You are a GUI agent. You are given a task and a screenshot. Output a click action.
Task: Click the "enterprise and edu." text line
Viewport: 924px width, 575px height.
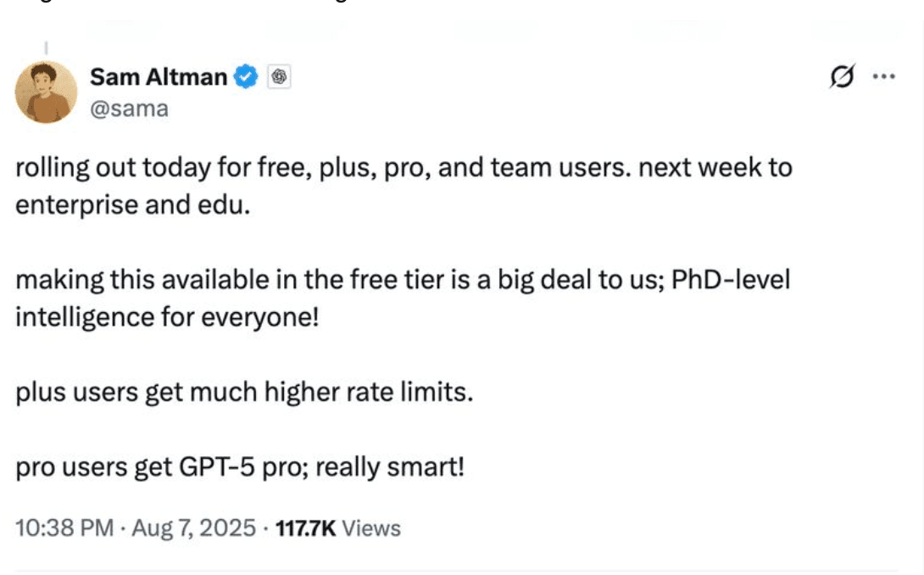[133, 205]
